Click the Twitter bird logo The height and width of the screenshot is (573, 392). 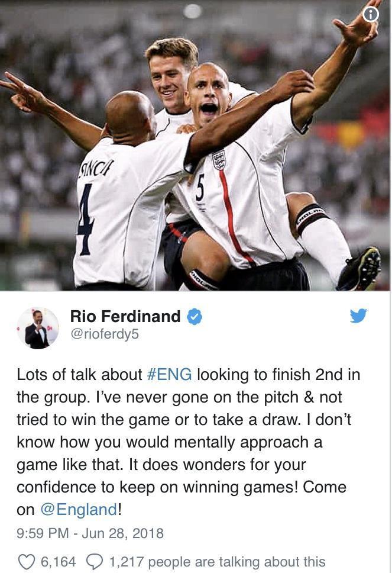tap(358, 316)
